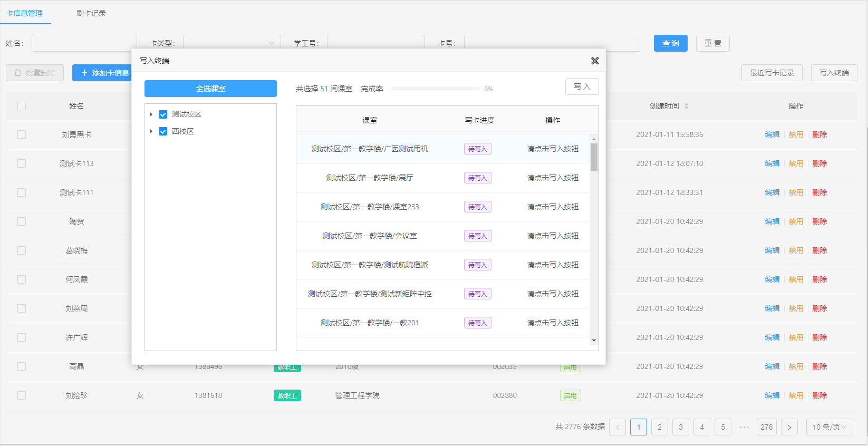Viewport: 868px width, 446px height.
Task: Click the 完成率 progress bar
Action: point(435,89)
